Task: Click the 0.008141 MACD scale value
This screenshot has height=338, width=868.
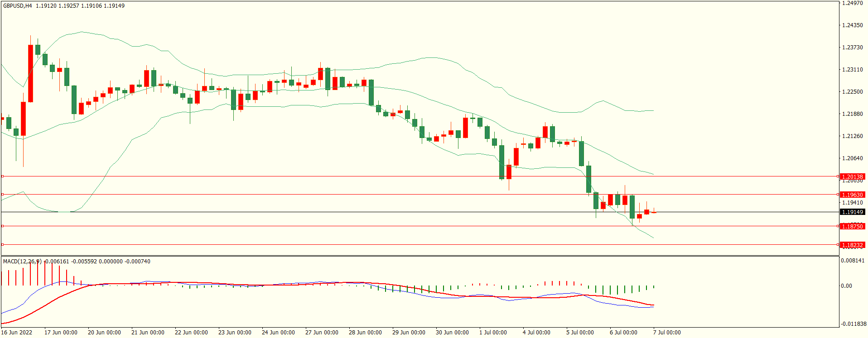Action: click(853, 261)
